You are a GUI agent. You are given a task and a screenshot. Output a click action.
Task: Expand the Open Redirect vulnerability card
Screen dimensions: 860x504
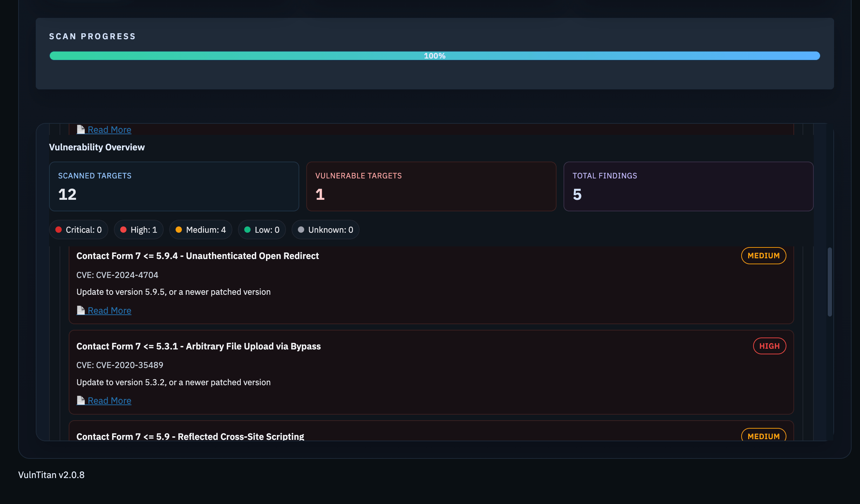[x=197, y=256]
